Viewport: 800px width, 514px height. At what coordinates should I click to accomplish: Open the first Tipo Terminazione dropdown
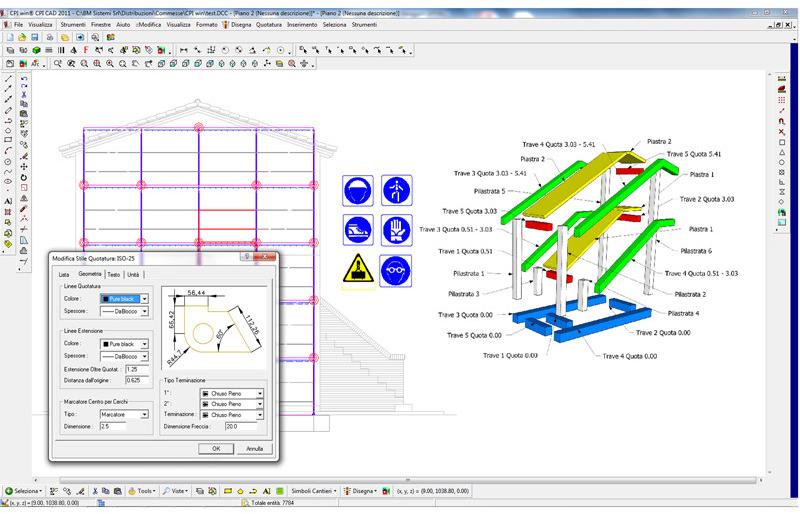pos(260,394)
